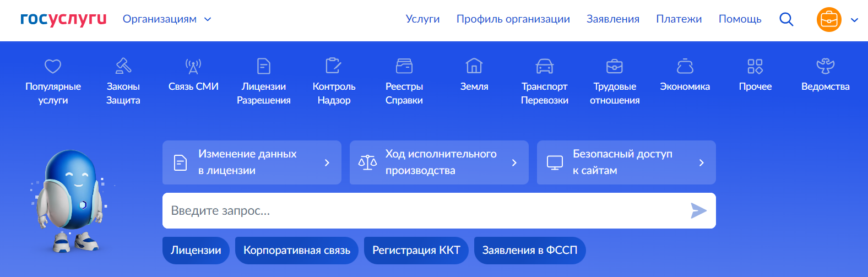
Task: Open the Услуги menu item
Action: click(x=422, y=19)
